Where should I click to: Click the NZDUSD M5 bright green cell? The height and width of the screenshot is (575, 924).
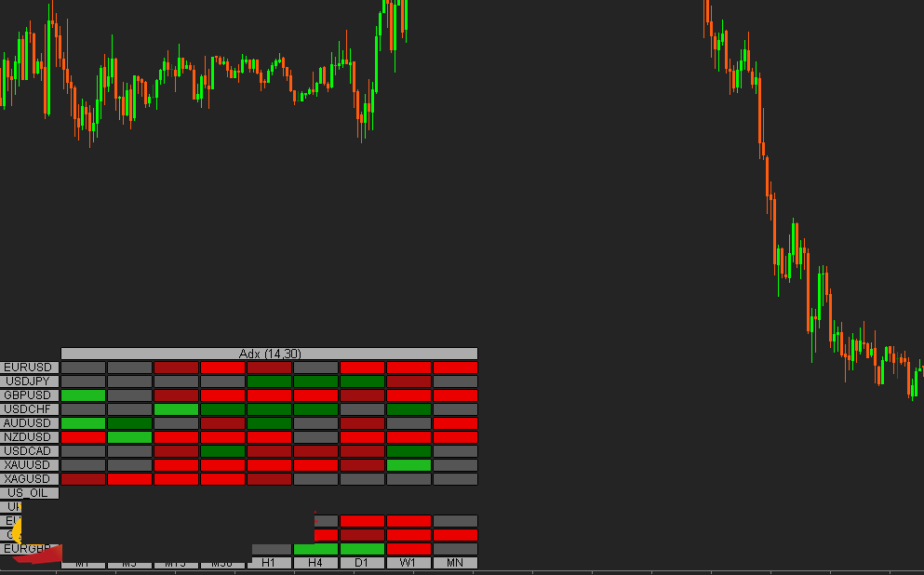click(x=129, y=437)
